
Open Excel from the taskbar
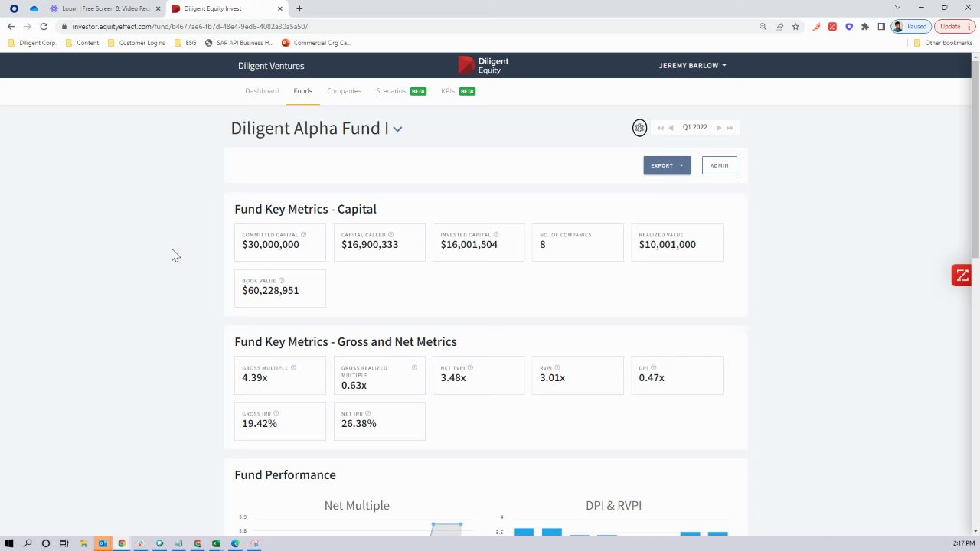point(216,543)
